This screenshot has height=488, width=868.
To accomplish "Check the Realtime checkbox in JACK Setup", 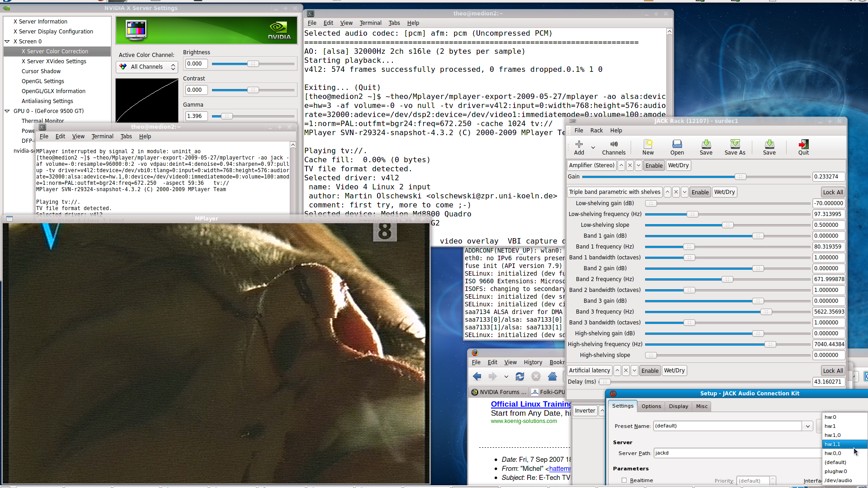I will (x=624, y=480).
